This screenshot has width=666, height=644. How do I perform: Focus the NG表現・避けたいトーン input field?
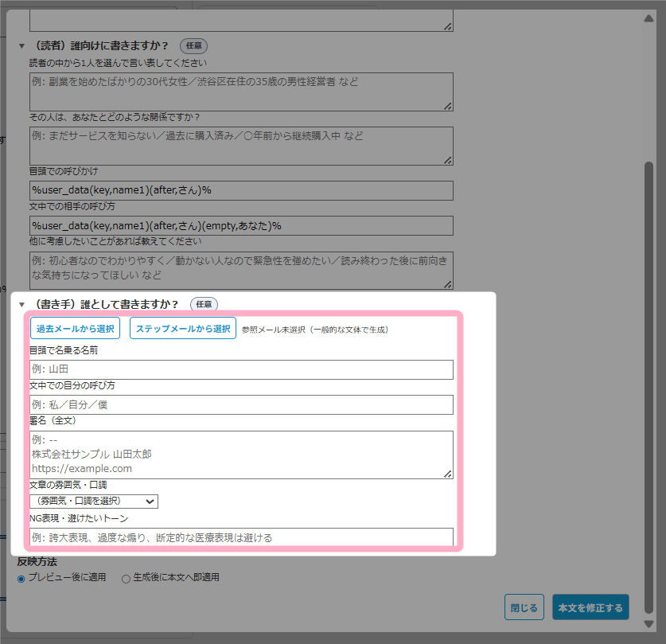coord(241,537)
